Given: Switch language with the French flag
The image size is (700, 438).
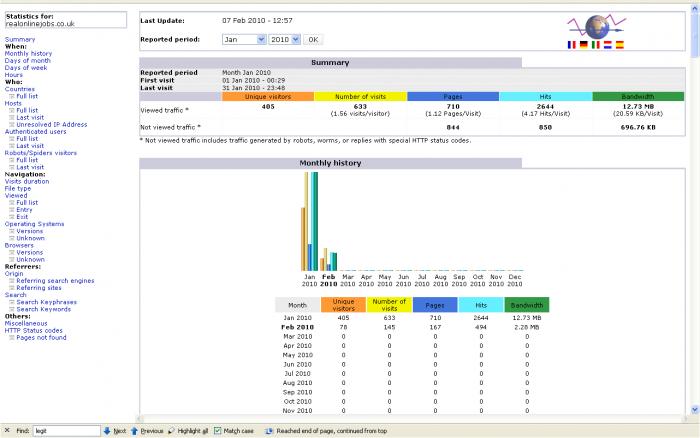Looking at the screenshot, I should [x=571, y=45].
